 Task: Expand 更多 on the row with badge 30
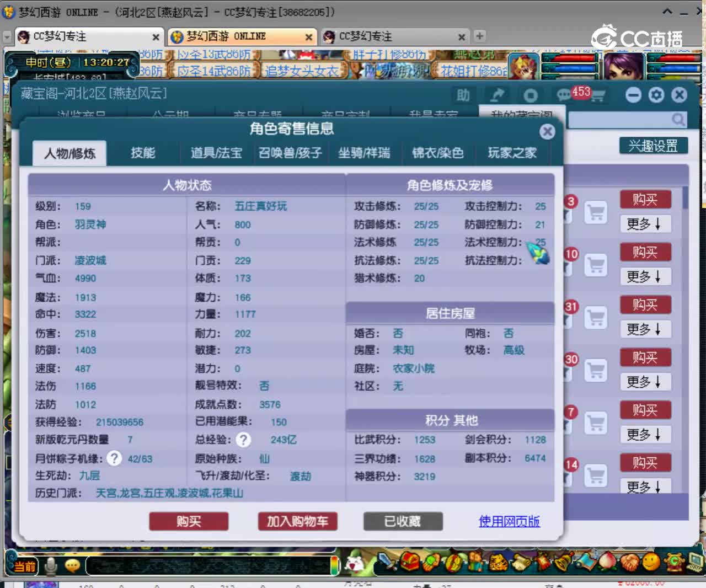click(645, 382)
